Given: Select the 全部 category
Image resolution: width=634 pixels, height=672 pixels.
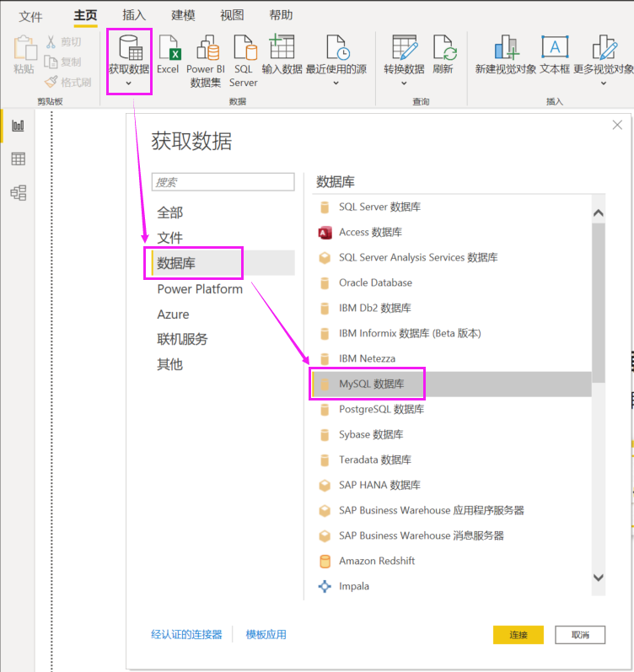Looking at the screenshot, I should (169, 212).
